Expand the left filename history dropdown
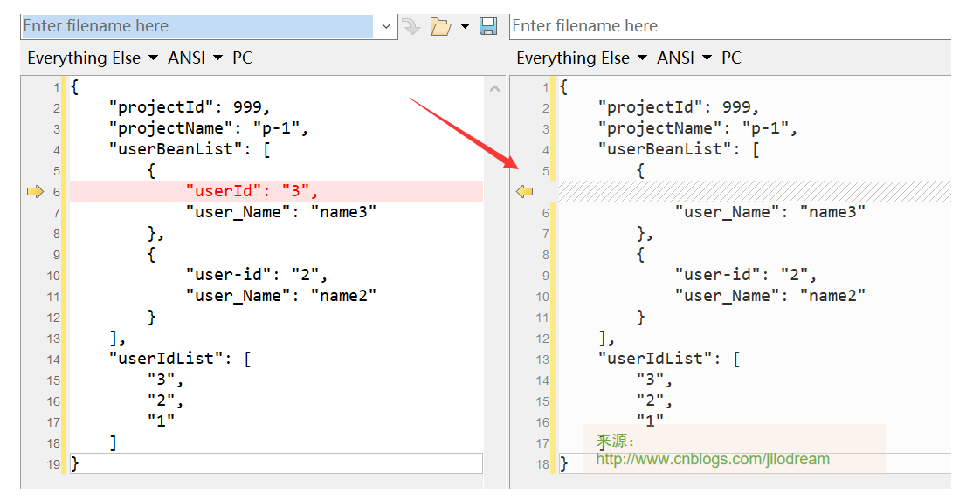Screen dimensions: 980x500 tap(386, 27)
